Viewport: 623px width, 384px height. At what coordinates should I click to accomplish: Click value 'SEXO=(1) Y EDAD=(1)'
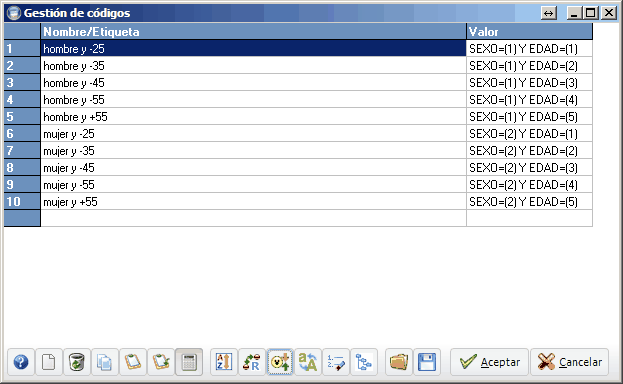(x=529, y=48)
